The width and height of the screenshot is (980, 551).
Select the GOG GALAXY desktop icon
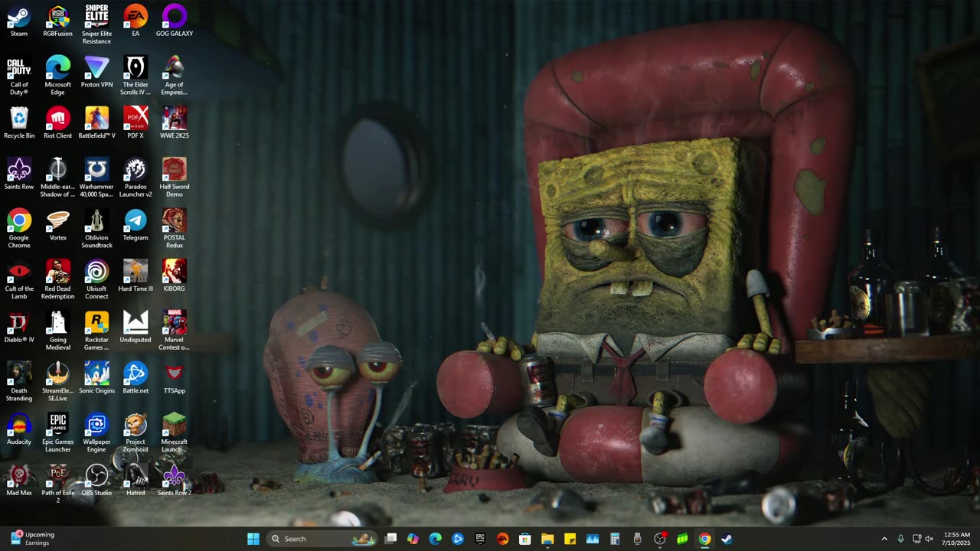175,21
